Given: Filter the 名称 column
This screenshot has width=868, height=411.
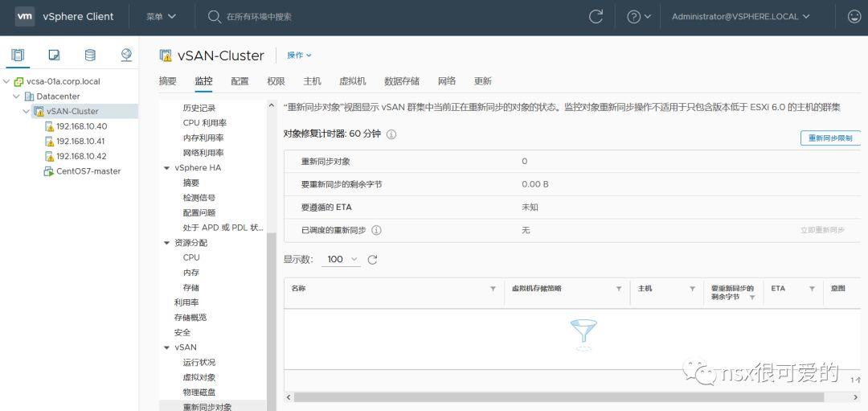Looking at the screenshot, I should coord(493,289).
